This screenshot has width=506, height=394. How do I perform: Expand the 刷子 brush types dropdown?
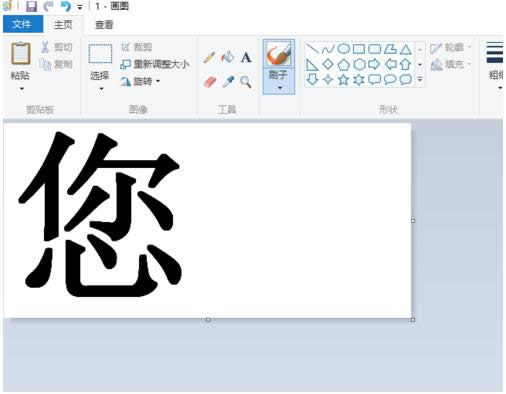(280, 88)
